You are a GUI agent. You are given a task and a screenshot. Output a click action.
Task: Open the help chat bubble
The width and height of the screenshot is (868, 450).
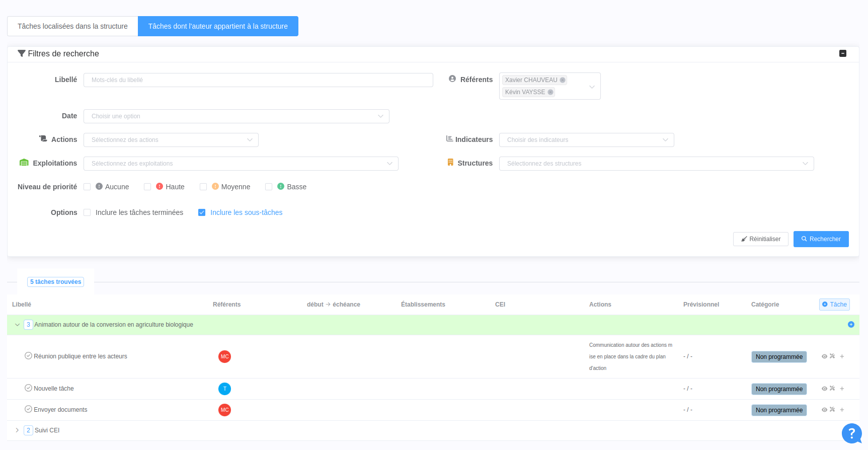click(851, 433)
